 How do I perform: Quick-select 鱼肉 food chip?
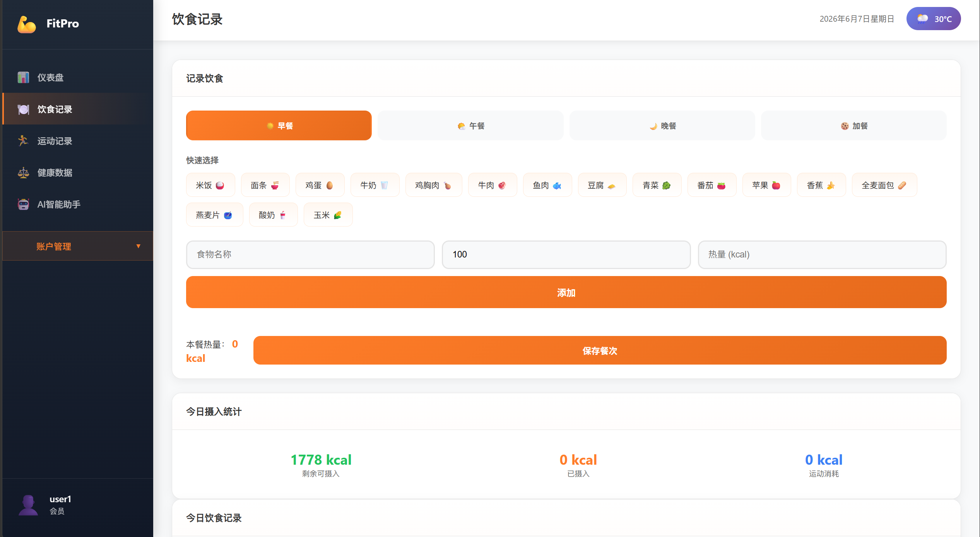coord(547,185)
